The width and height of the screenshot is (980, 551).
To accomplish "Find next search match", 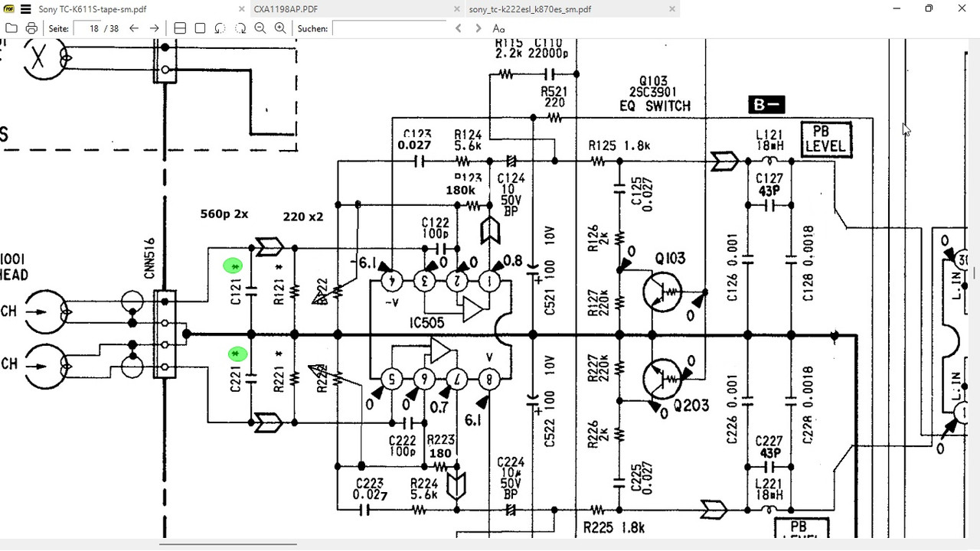I will (479, 28).
